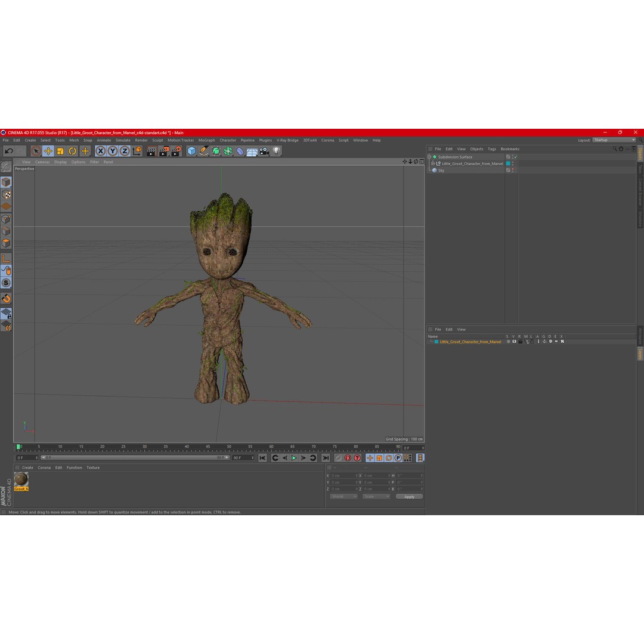This screenshot has width=644, height=644.
Task: Add a Cube primitive object
Action: coord(191,151)
